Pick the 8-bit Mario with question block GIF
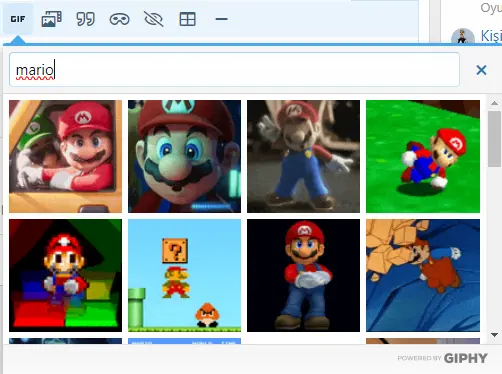The height and width of the screenshot is (374, 502). pyautogui.click(x=184, y=275)
